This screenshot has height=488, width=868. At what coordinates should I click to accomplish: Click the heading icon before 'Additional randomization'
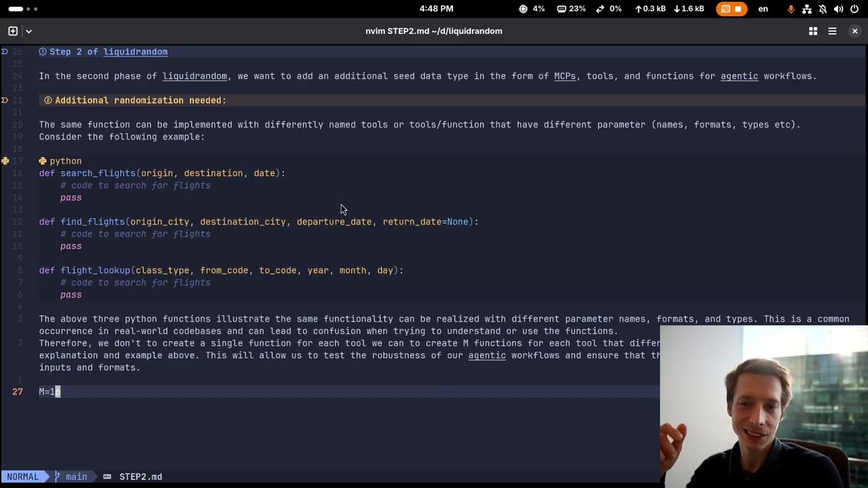(x=48, y=100)
